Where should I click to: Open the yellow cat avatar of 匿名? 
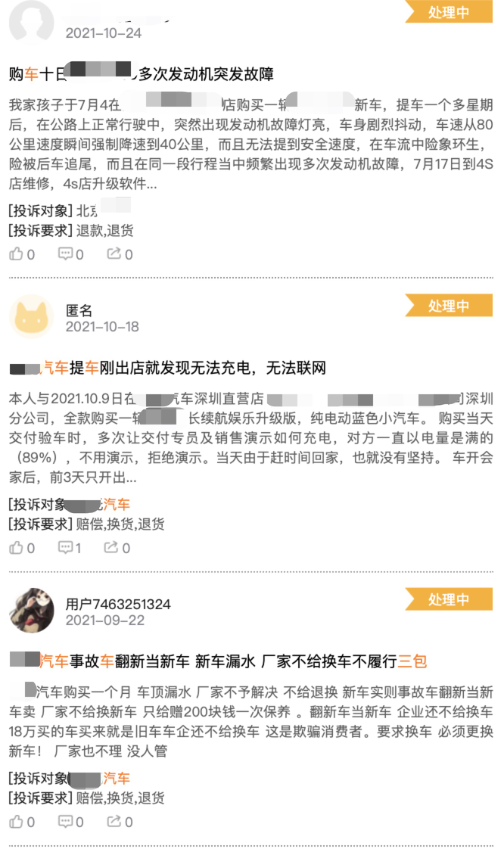pos(31,317)
